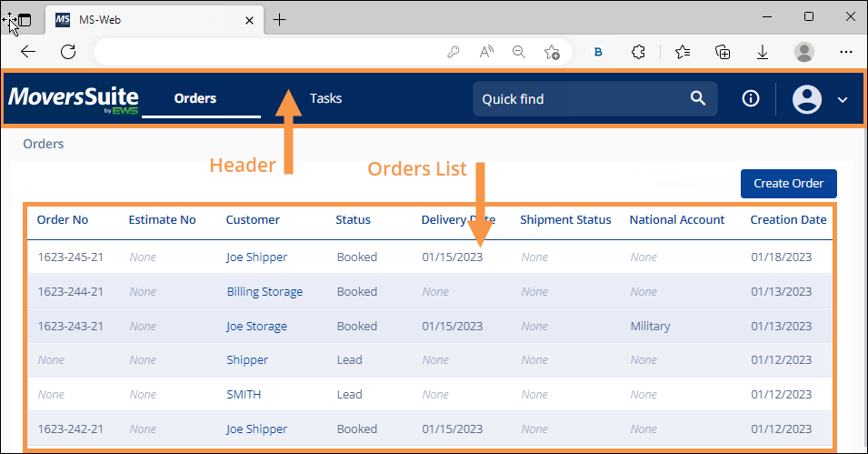Screen dimensions: 868x454
Task: Click the user profile avatar icon
Action: (x=806, y=99)
